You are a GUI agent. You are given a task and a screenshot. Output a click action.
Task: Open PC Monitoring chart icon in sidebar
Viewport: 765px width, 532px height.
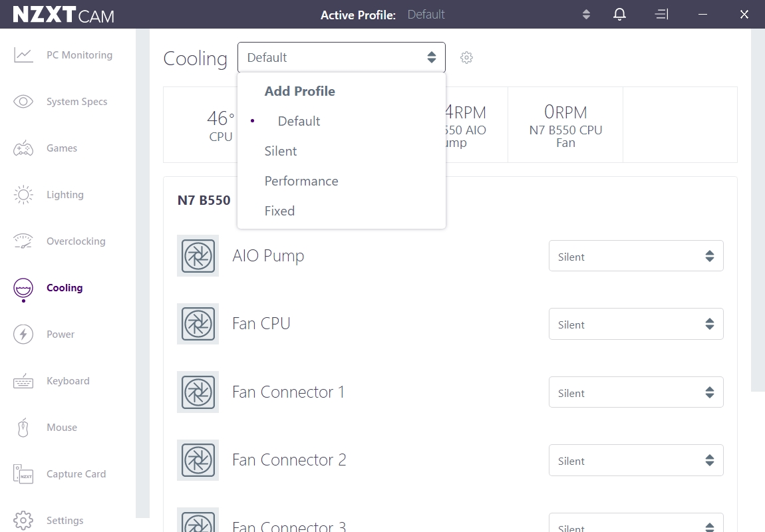(x=23, y=55)
